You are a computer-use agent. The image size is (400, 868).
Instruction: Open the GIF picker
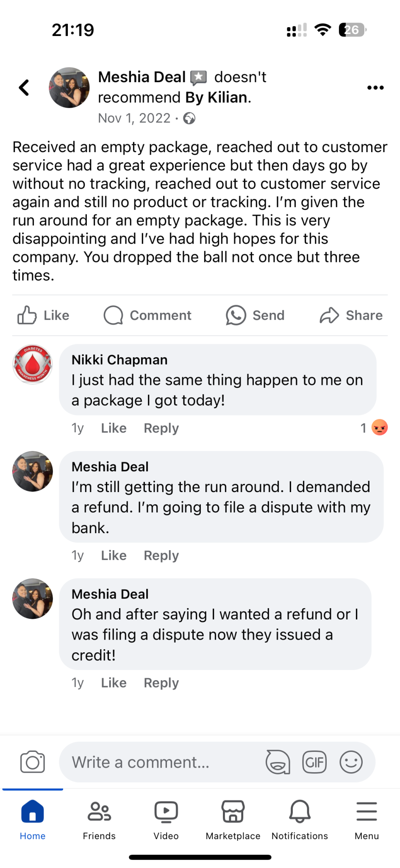point(314,762)
